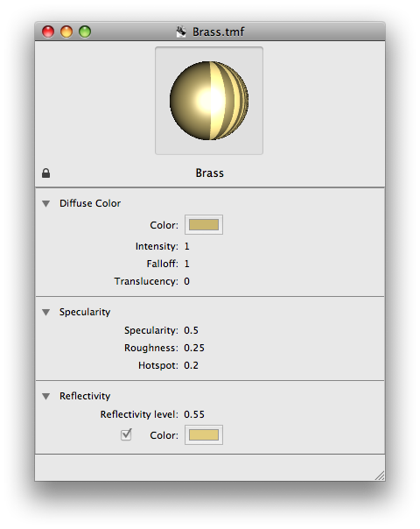Open the Diffuse Color swatch

coord(204,225)
